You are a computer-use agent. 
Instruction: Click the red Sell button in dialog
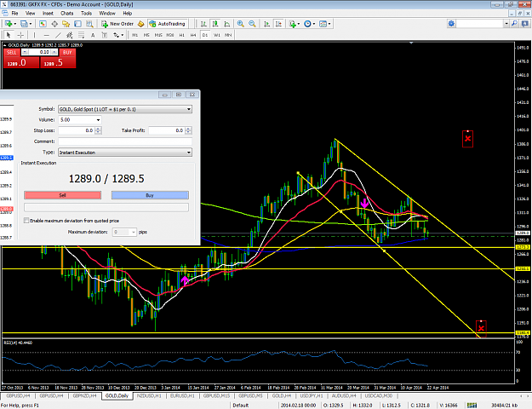tap(62, 195)
